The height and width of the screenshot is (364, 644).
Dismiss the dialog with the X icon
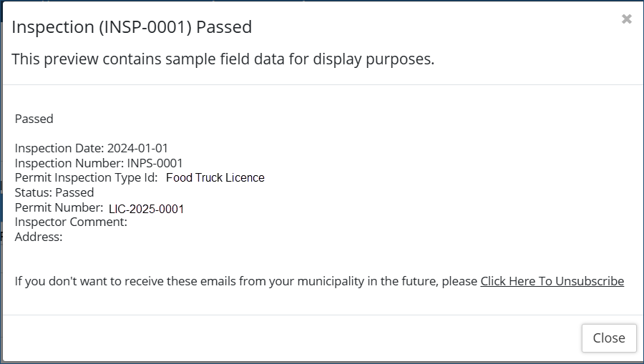coord(627,19)
